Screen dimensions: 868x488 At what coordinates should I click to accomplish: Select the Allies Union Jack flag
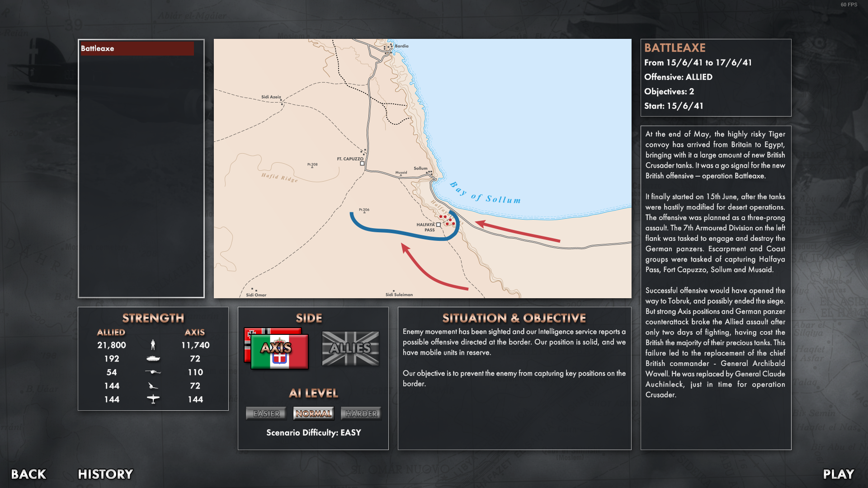[350, 348]
